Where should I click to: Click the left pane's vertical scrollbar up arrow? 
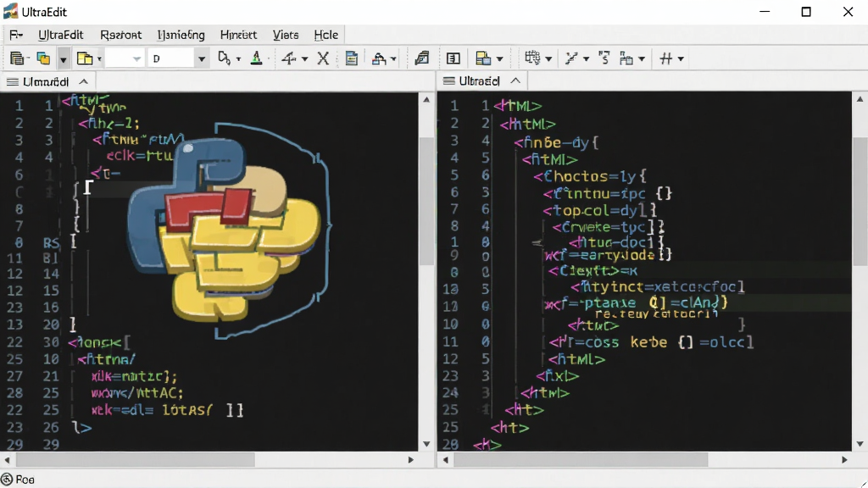point(426,100)
